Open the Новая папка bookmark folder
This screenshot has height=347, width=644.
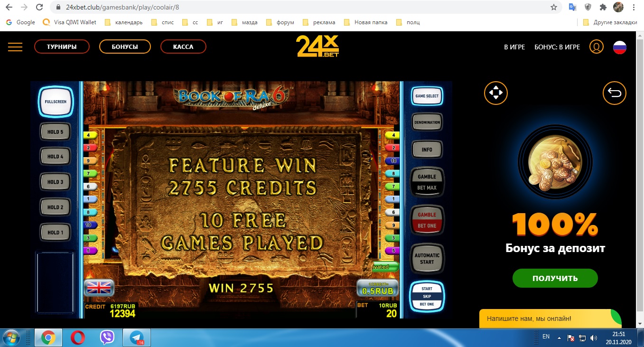click(x=365, y=22)
